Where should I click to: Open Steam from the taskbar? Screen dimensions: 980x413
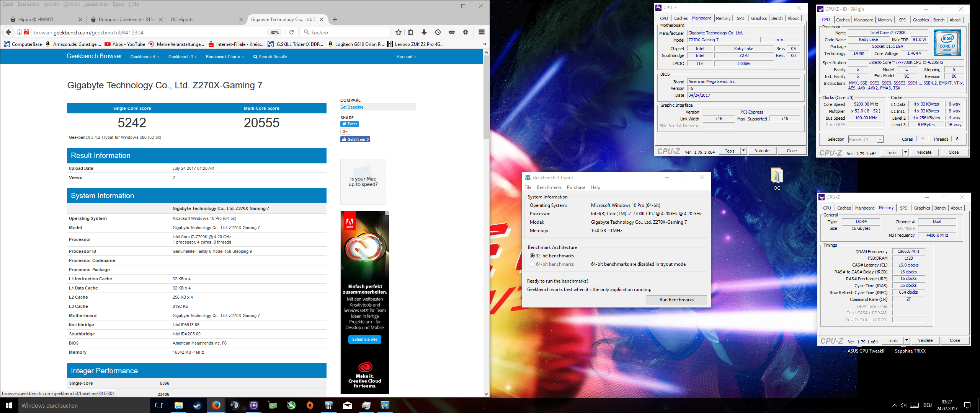coord(198,405)
